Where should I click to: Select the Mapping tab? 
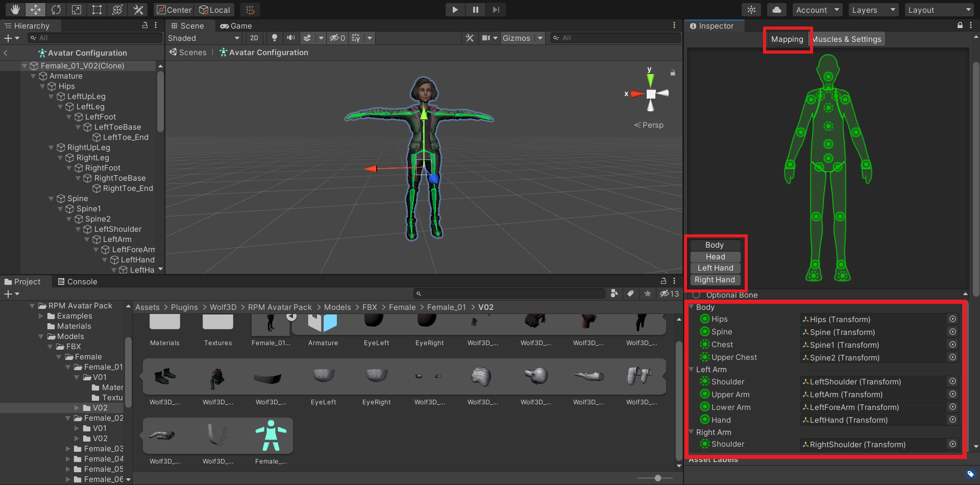coord(787,39)
